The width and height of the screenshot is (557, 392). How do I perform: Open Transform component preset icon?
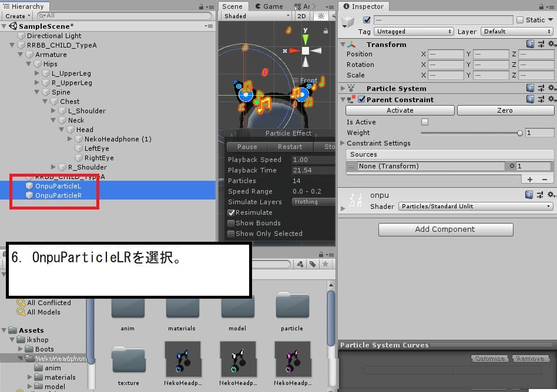541,44
